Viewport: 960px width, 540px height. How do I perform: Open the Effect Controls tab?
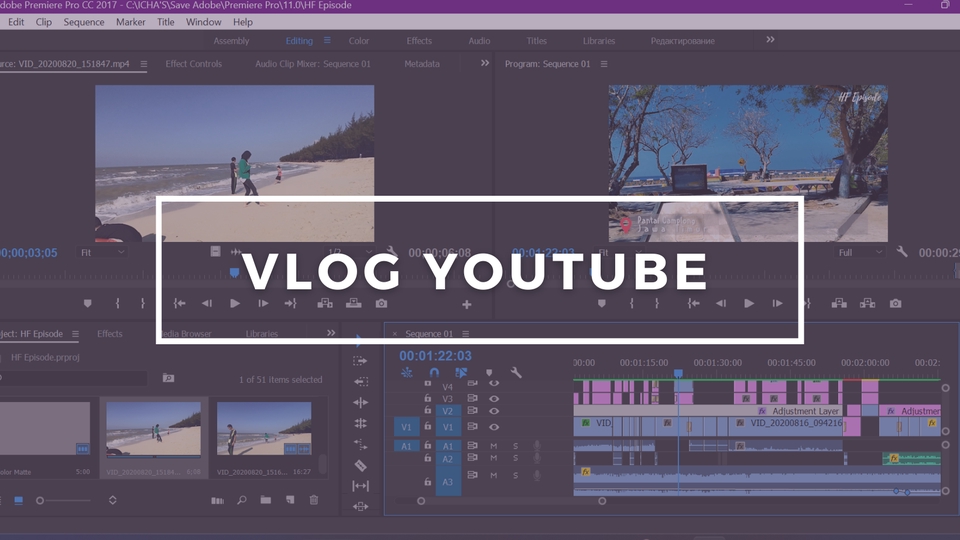[x=193, y=64]
